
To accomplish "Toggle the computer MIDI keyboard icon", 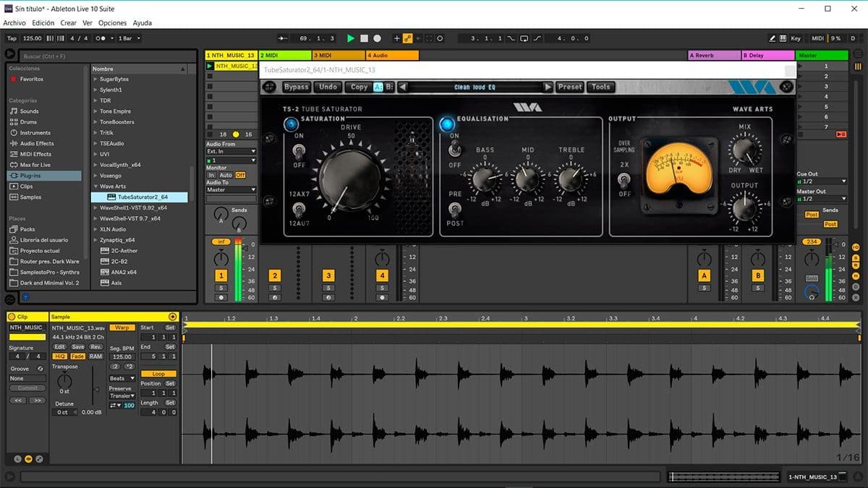I will 783,38.
